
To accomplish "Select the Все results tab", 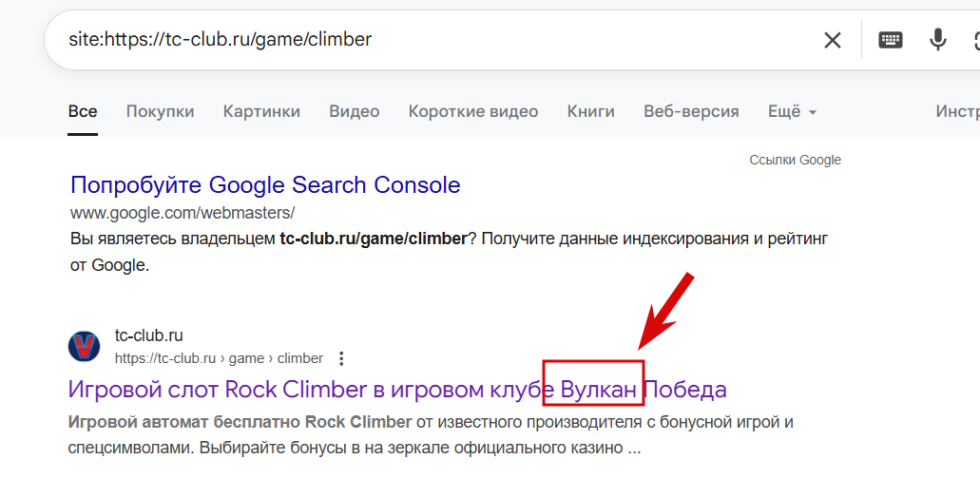I will pyautogui.click(x=83, y=111).
